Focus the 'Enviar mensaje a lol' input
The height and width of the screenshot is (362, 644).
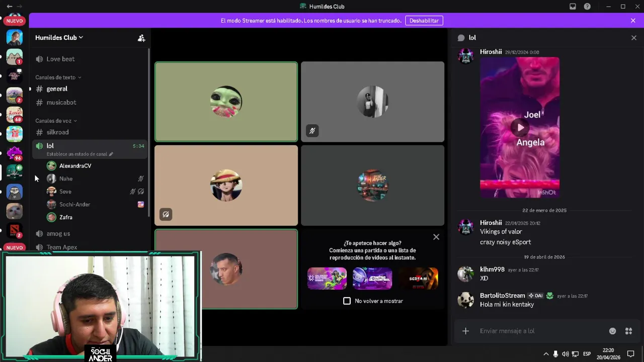tap(541, 331)
